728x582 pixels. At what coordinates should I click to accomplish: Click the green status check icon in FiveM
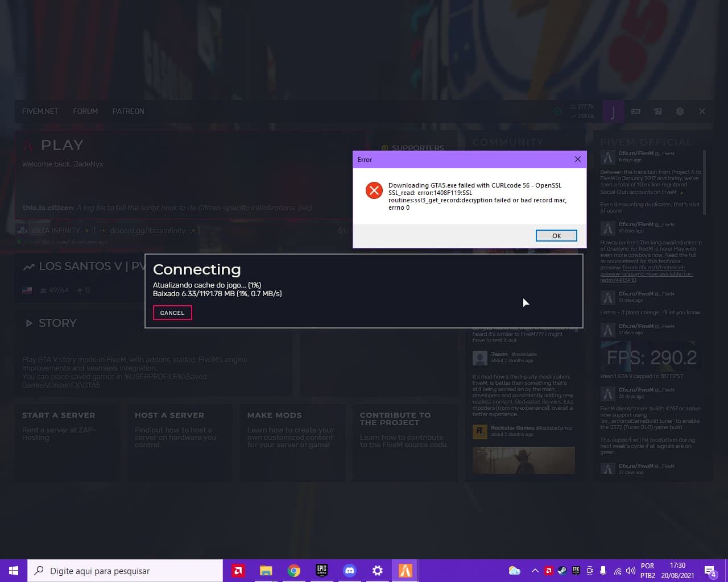pos(557,111)
